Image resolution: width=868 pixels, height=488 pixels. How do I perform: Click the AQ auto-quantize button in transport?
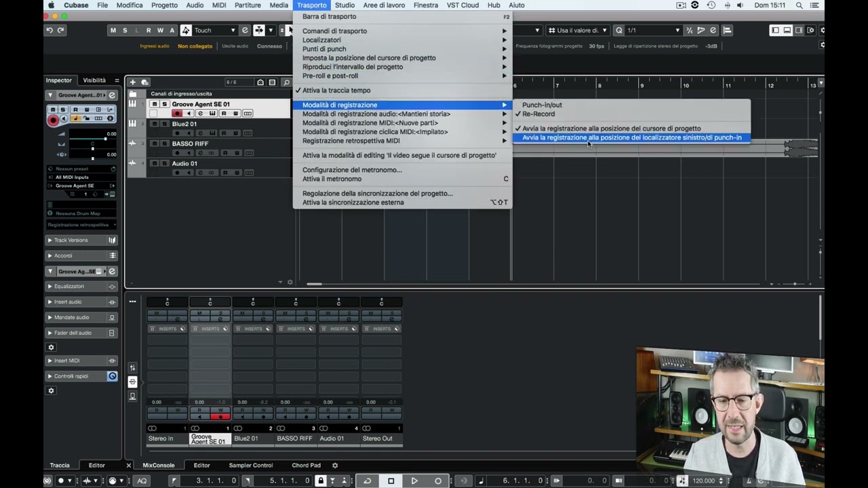(x=142, y=481)
